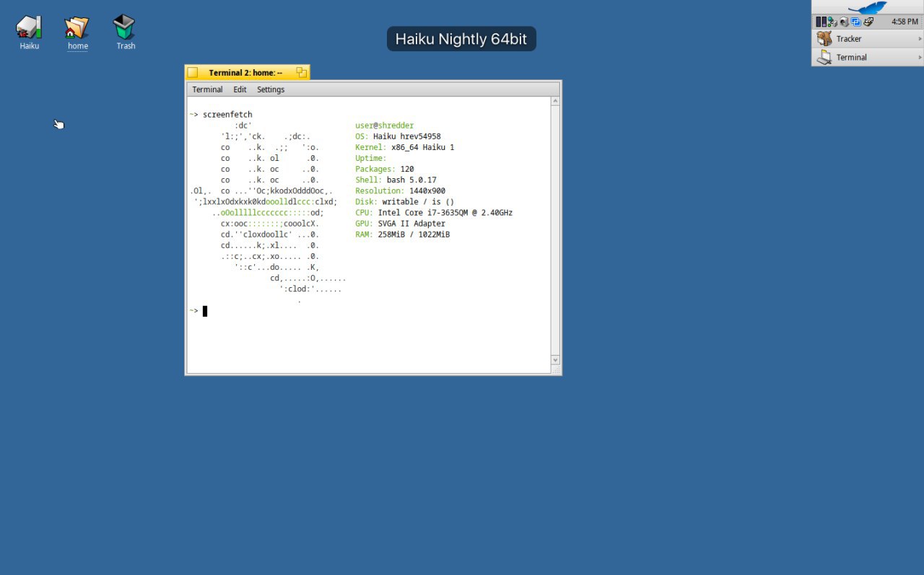Click the 'CPU: Intel Core i7-3635QM' line

click(434, 213)
